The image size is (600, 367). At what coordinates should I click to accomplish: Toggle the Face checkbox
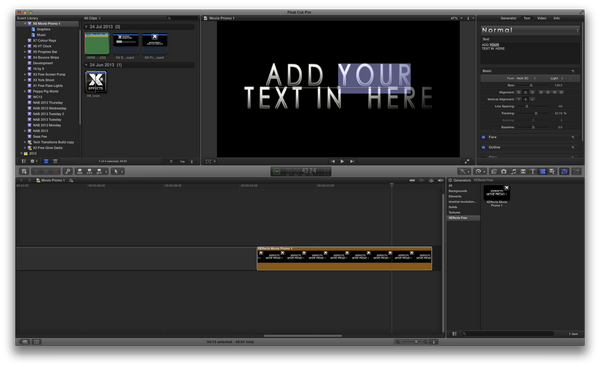(483, 137)
